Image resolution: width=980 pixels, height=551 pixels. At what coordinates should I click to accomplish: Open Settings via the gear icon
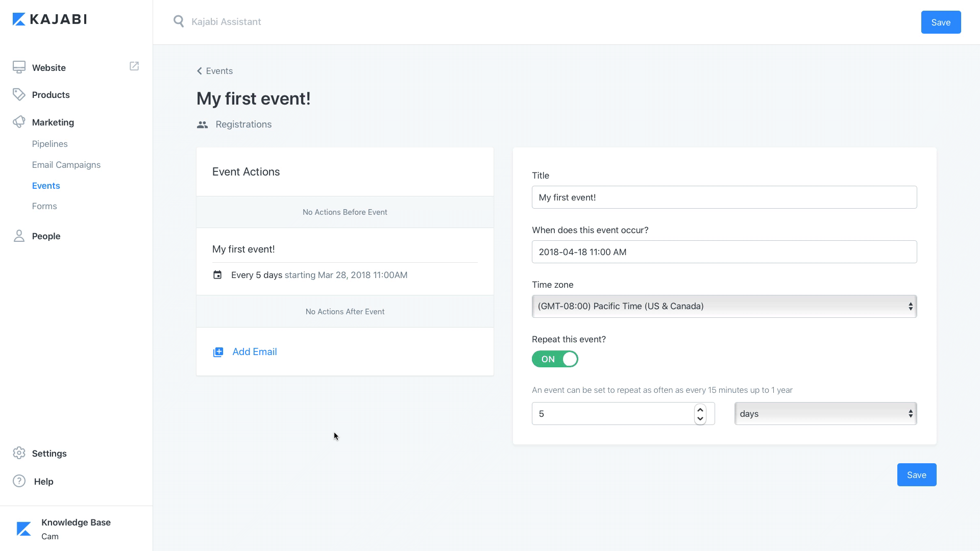click(19, 453)
